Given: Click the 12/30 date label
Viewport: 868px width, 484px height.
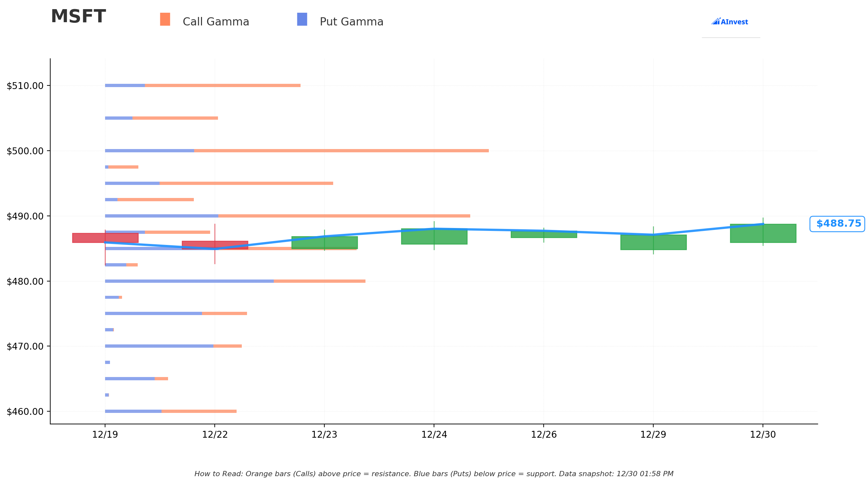Looking at the screenshot, I should point(763,434).
